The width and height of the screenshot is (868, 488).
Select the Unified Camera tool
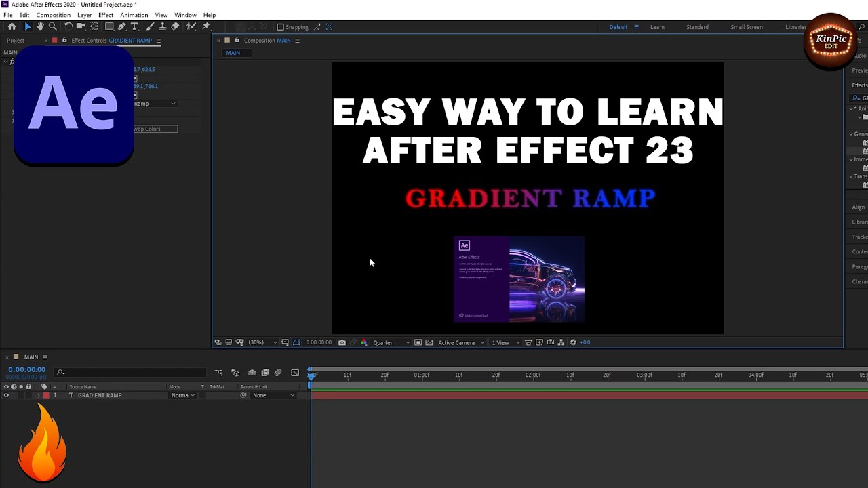tap(81, 27)
